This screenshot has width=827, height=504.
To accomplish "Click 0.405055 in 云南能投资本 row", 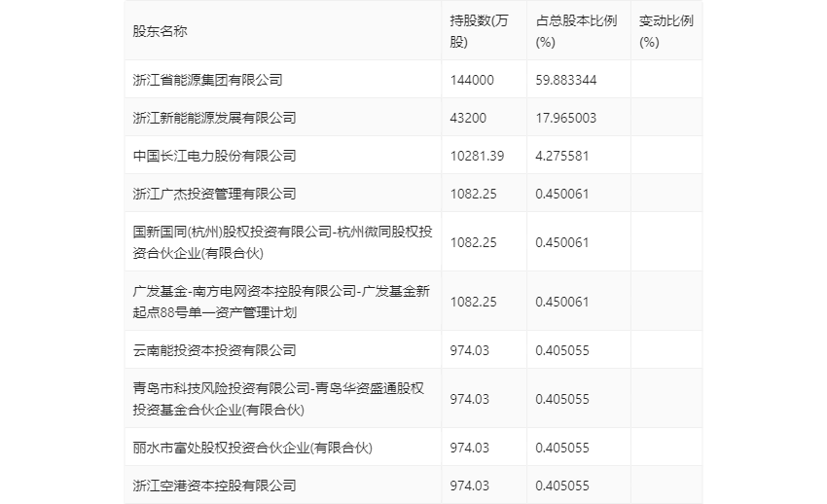I will click(562, 350).
